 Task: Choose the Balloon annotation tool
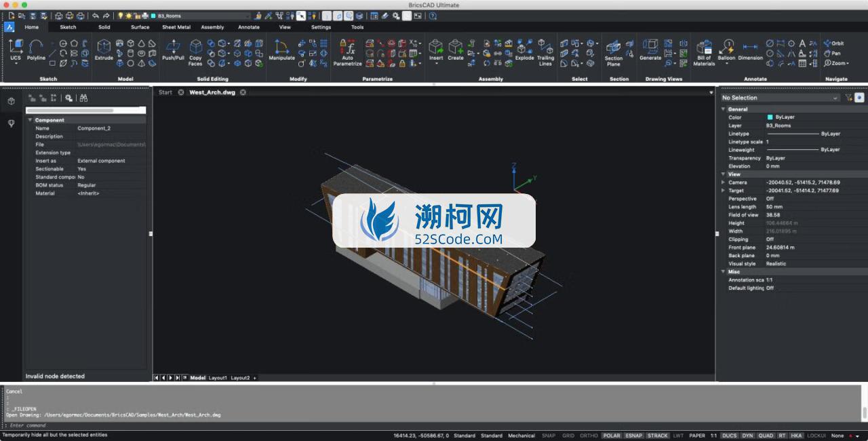[x=726, y=50]
